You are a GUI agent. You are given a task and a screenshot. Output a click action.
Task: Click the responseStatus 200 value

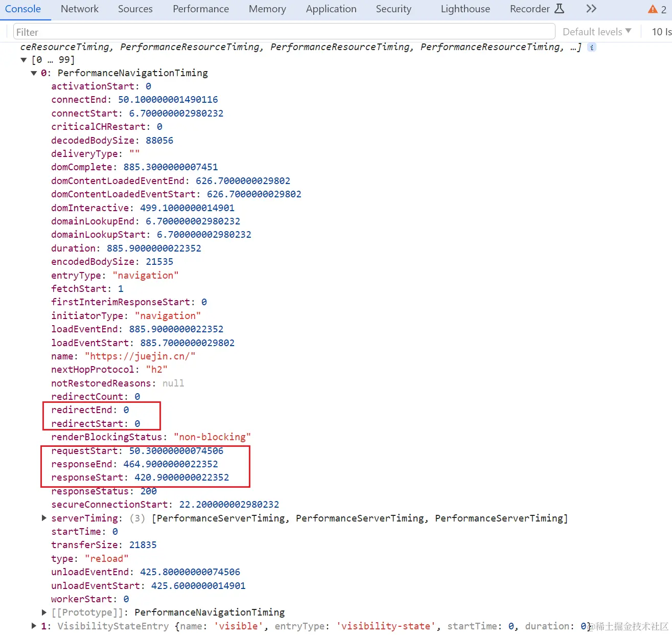coord(149,491)
